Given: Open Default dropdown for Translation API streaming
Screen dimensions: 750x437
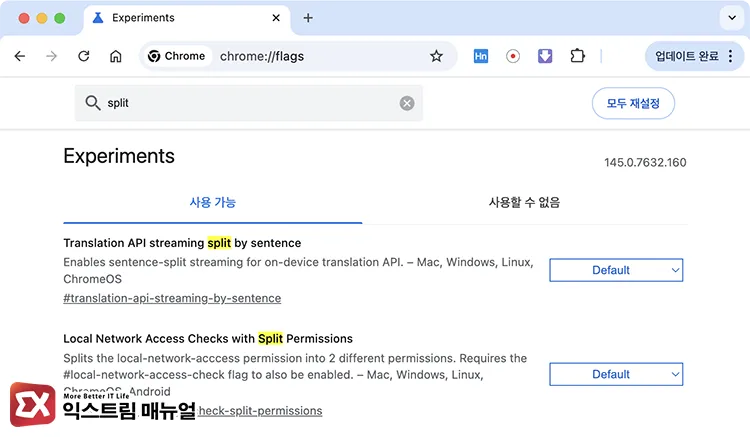Looking at the screenshot, I should [x=616, y=270].
